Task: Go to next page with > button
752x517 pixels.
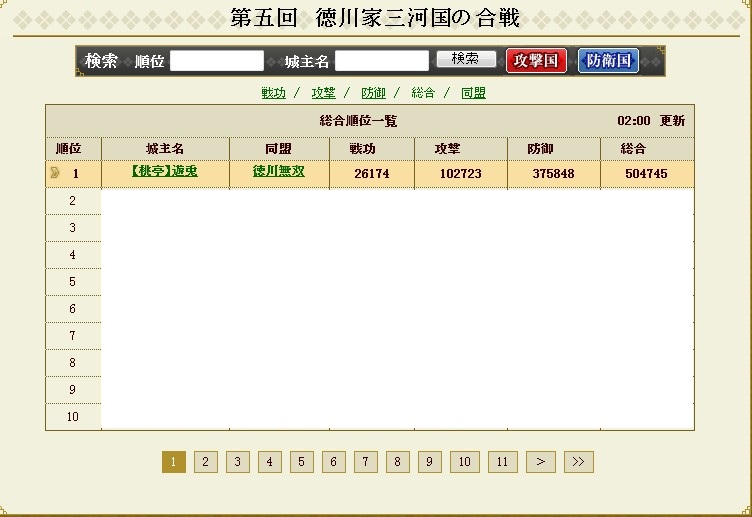Action: [x=540, y=462]
